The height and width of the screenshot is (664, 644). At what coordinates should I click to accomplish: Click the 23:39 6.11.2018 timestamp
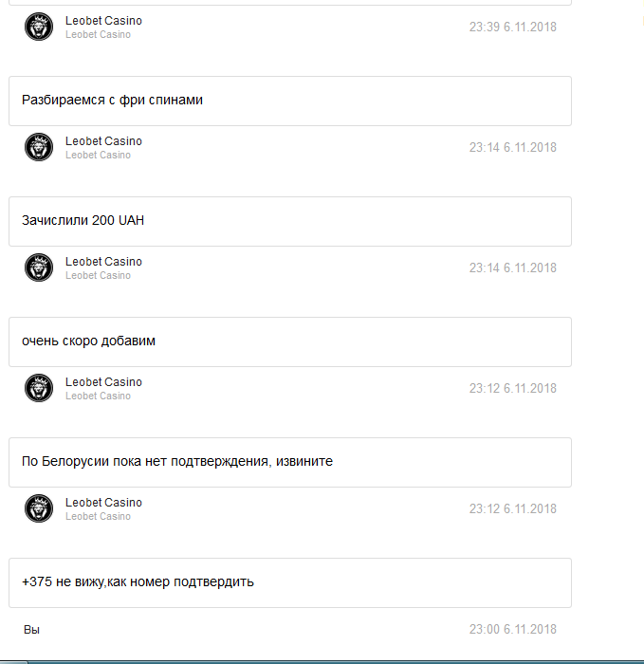pyautogui.click(x=512, y=27)
